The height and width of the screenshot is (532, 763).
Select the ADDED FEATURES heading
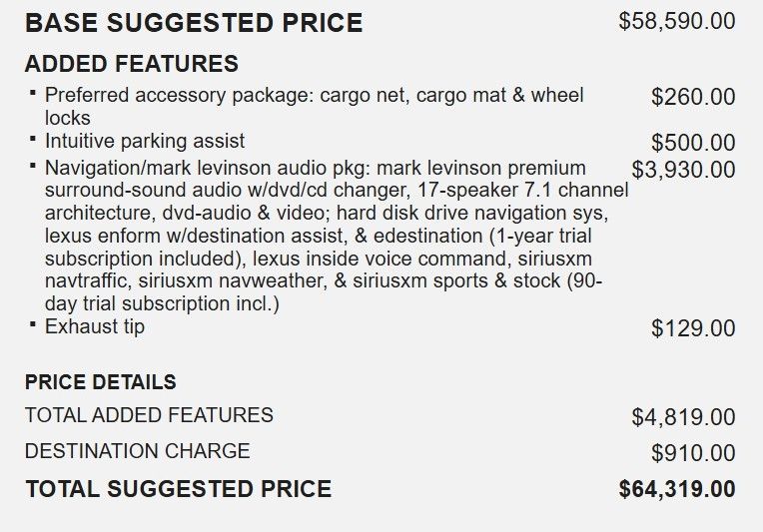pyautogui.click(x=132, y=65)
